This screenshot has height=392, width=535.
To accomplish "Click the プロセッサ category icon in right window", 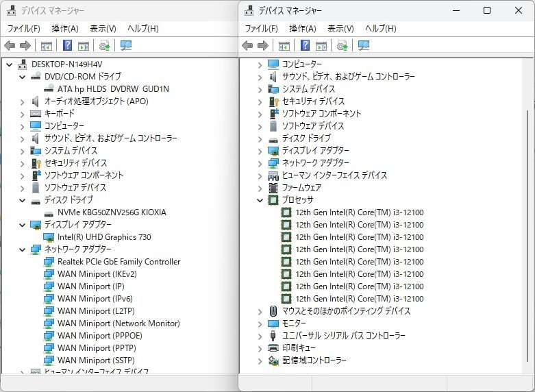I will click(273, 199).
